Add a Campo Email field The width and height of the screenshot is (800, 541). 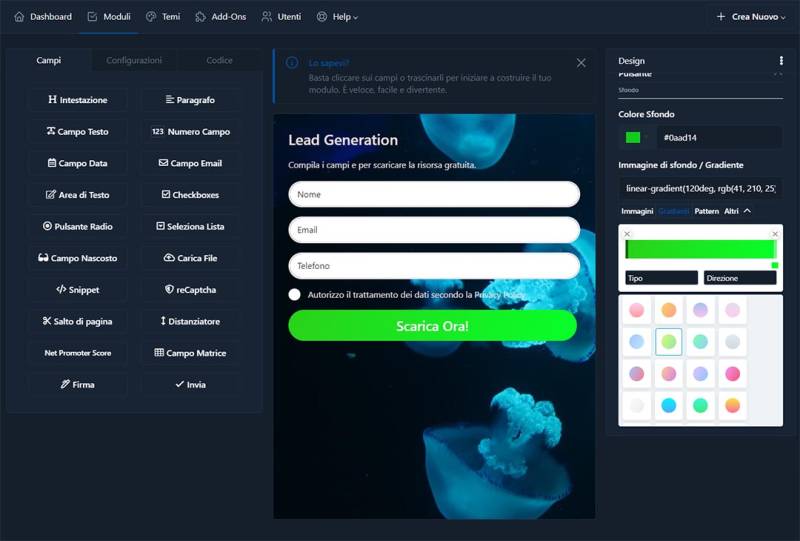(x=190, y=163)
